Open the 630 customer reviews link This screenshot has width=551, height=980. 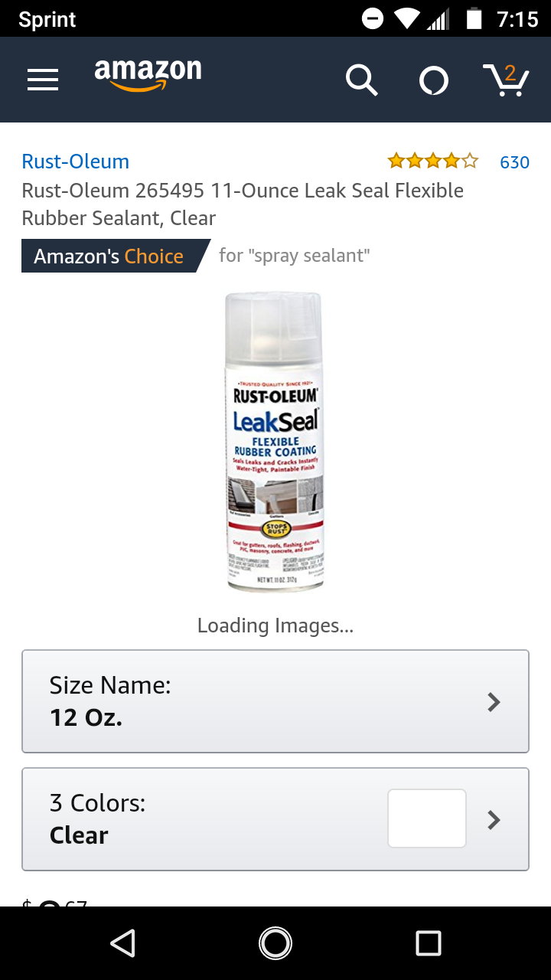[x=514, y=162]
